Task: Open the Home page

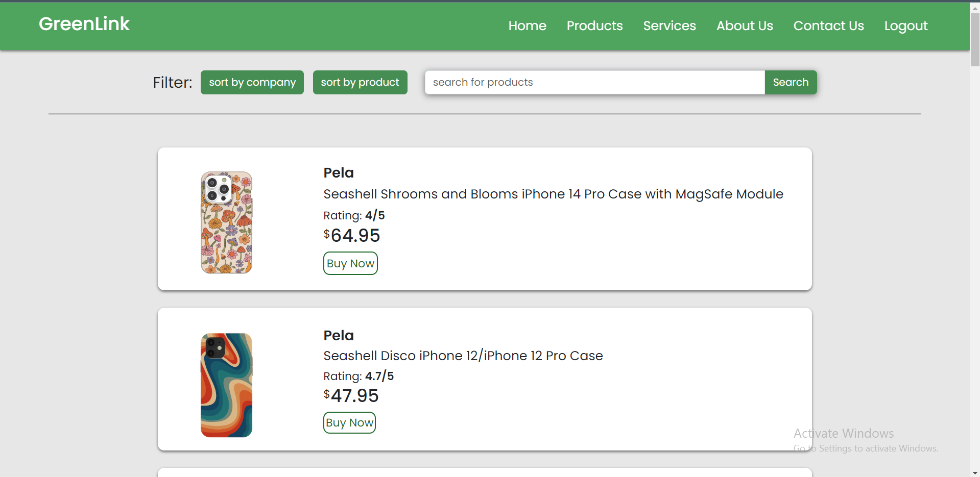Action: coord(527,26)
